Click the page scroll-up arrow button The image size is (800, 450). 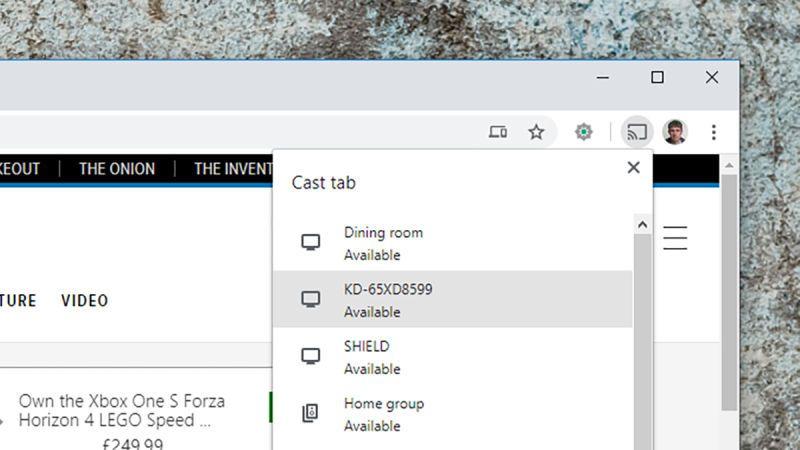pos(729,166)
